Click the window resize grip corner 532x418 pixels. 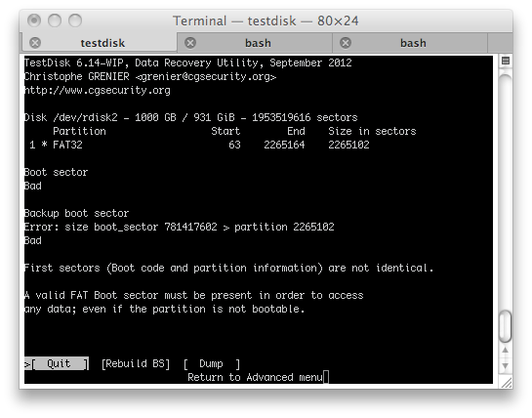pyautogui.click(x=506, y=383)
